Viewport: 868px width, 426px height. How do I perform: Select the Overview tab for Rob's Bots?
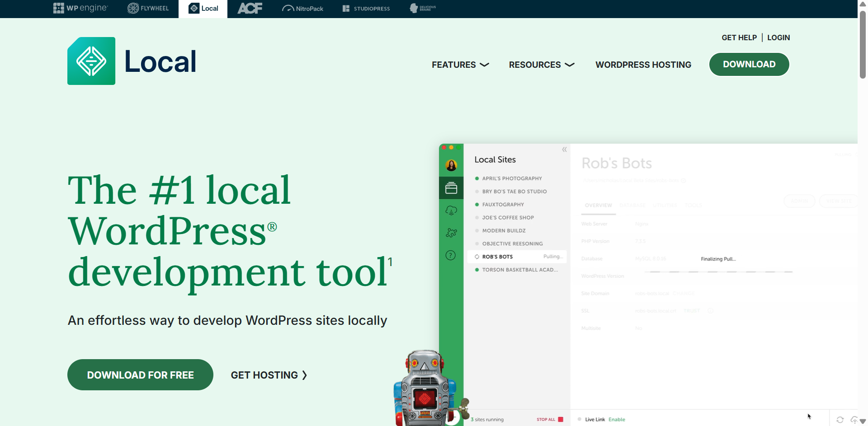(x=598, y=205)
